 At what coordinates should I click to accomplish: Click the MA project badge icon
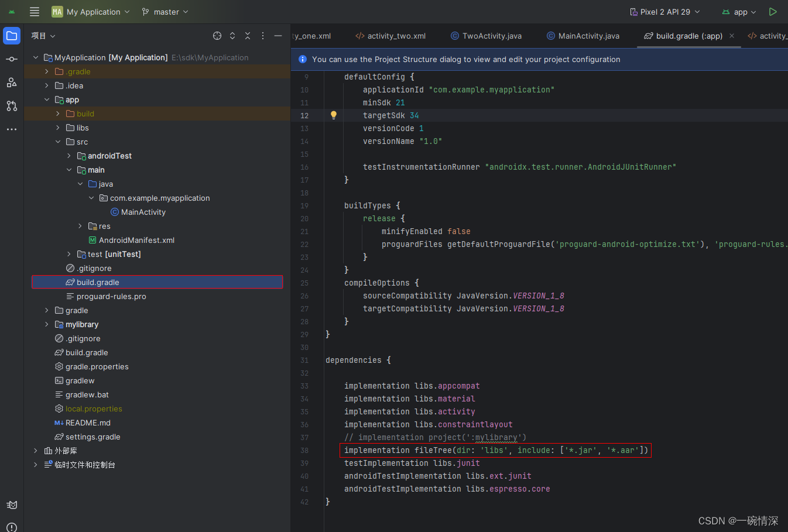click(57, 12)
